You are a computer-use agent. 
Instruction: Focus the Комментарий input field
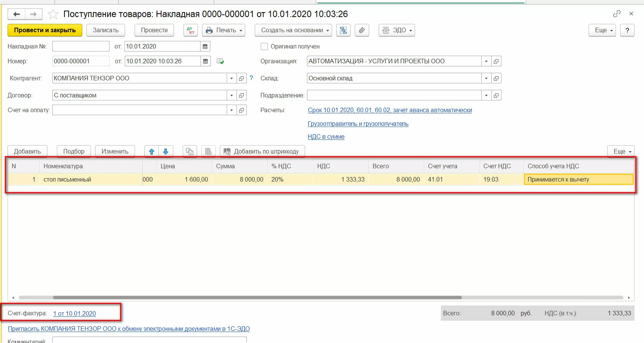[x=149, y=340]
